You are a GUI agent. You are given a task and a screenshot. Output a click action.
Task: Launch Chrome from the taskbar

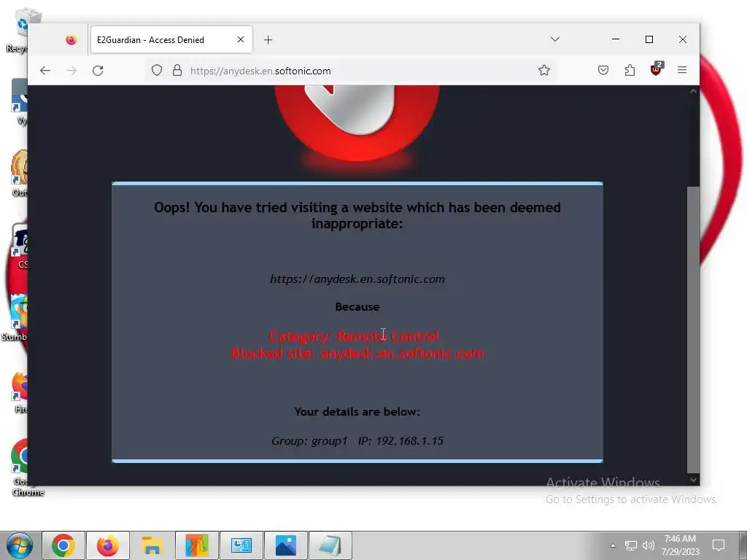[63, 545]
